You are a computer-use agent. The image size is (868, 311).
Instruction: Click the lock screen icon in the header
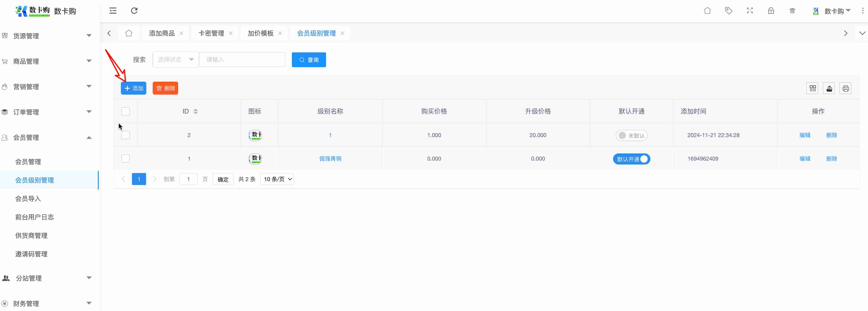click(771, 11)
